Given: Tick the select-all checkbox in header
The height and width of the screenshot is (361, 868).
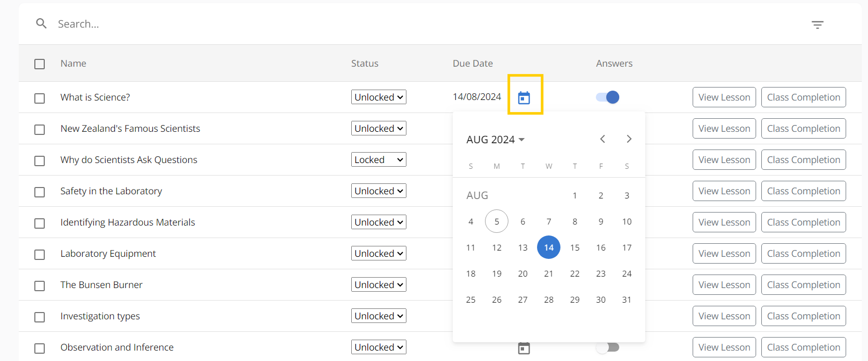Looking at the screenshot, I should (x=40, y=64).
